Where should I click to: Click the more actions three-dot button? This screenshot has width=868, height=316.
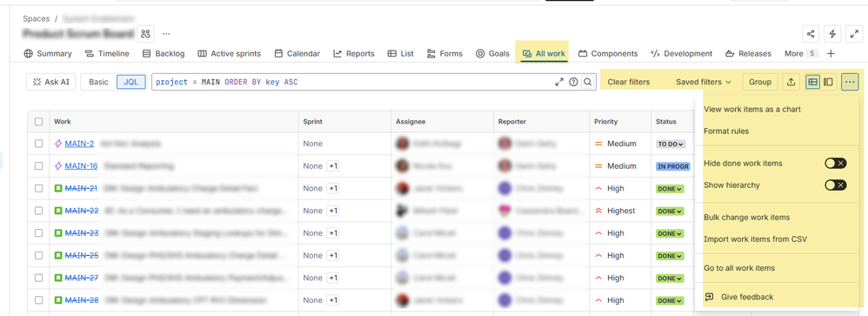point(851,82)
